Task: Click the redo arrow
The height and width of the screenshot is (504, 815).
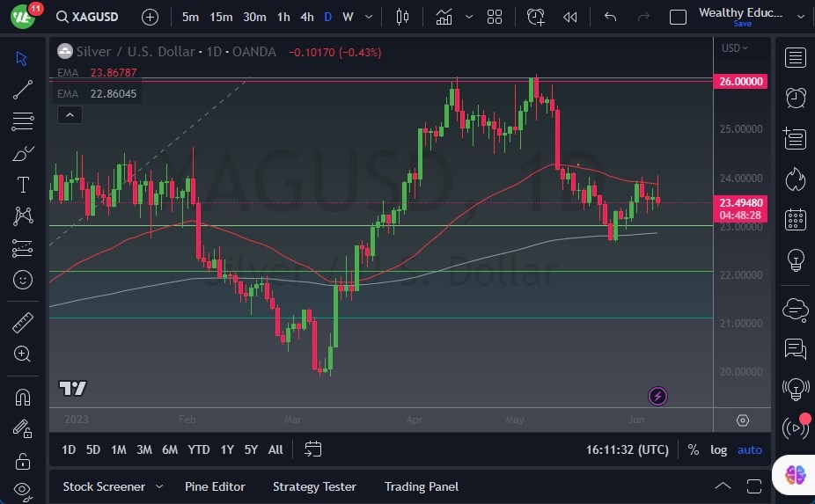Action: pos(643,17)
